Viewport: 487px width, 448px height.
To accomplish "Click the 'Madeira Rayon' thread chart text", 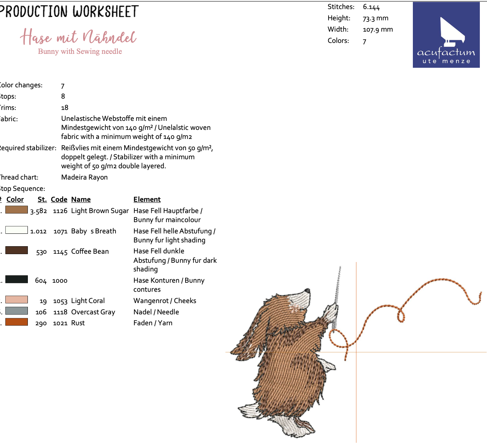I will tap(85, 177).
